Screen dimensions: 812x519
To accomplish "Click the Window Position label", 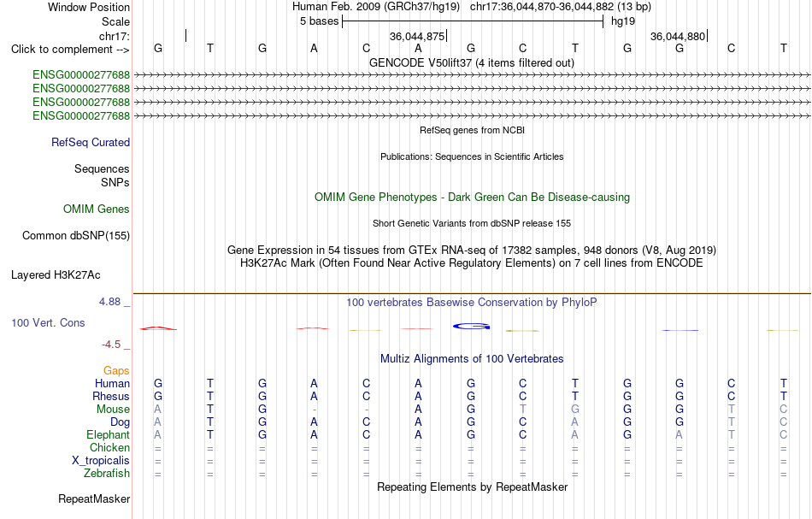I will point(89,7).
